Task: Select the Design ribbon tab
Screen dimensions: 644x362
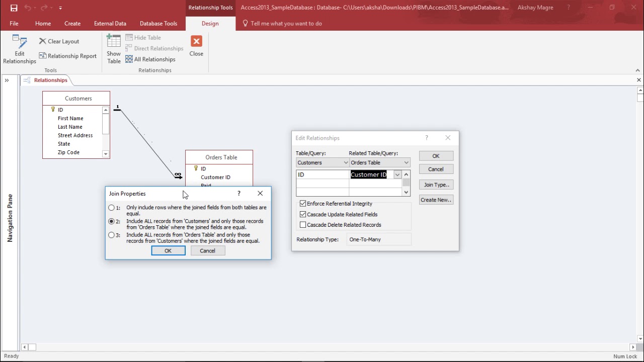Action: (x=210, y=23)
